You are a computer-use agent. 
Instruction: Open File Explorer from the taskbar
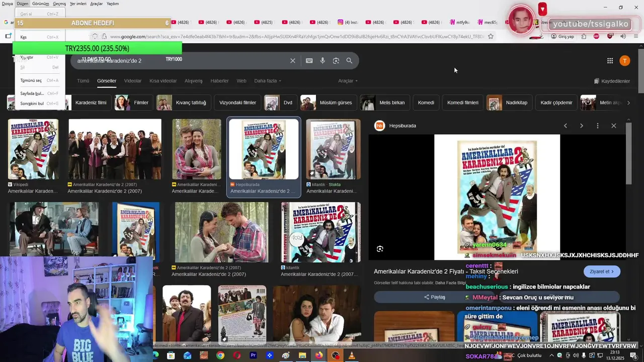[302, 355]
